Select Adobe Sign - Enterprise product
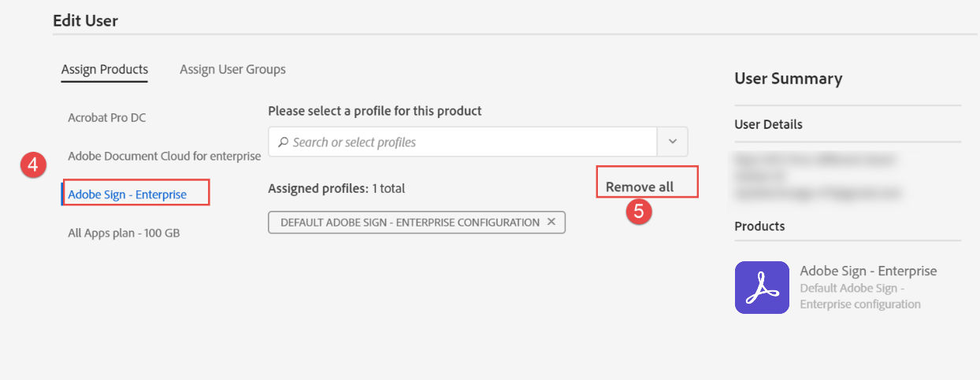The width and height of the screenshot is (980, 380). (128, 194)
